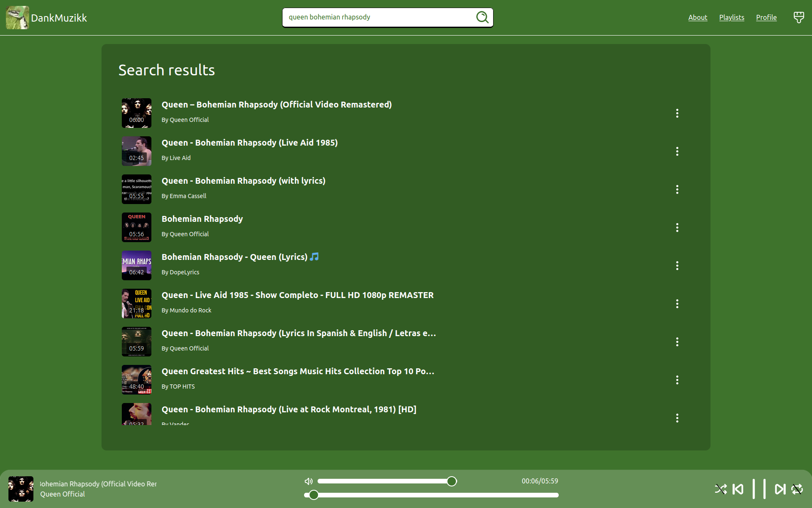Click Greatest Hits thumbnail 48:40
The height and width of the screenshot is (508, 812).
(x=137, y=380)
